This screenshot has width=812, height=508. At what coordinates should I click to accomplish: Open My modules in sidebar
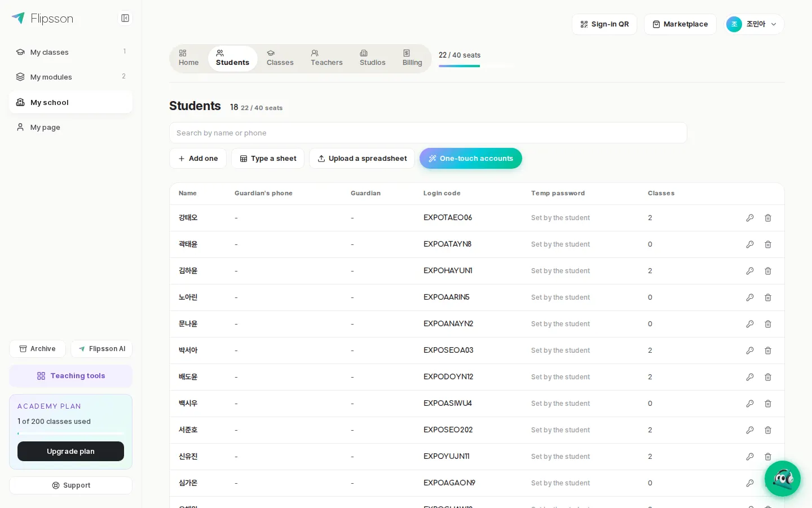pos(70,77)
